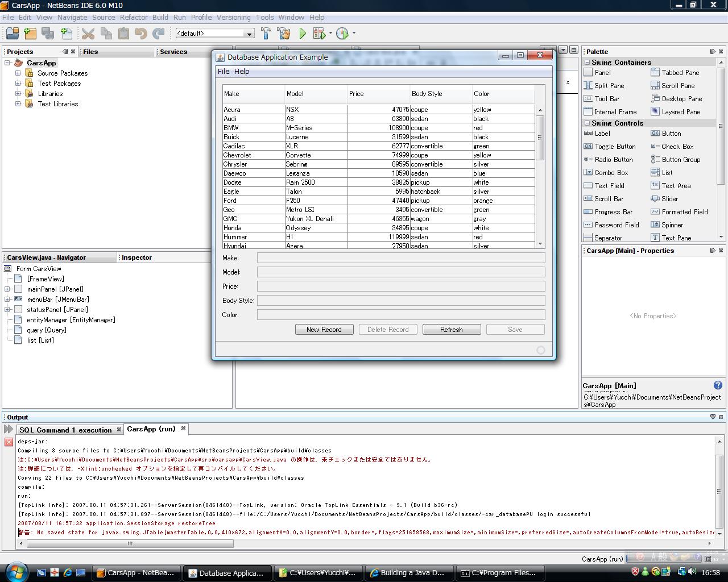Select Radio Button in the palette

(x=613, y=160)
